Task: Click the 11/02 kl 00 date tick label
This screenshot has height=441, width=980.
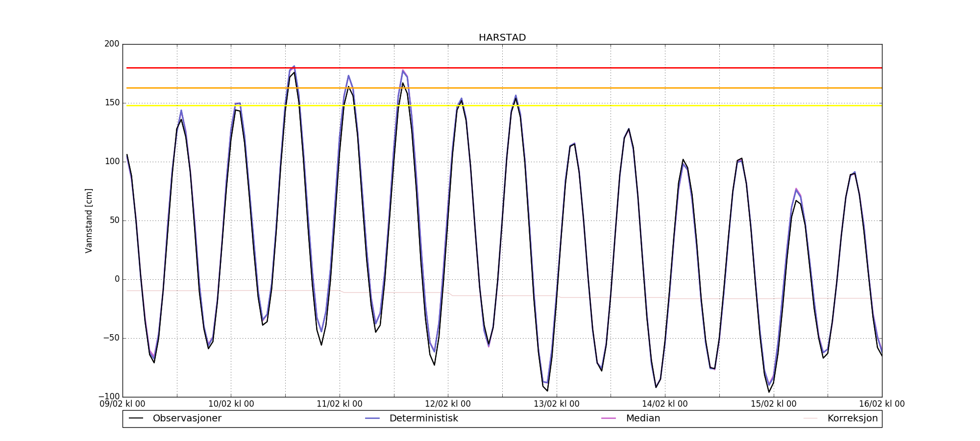Action: tap(340, 404)
